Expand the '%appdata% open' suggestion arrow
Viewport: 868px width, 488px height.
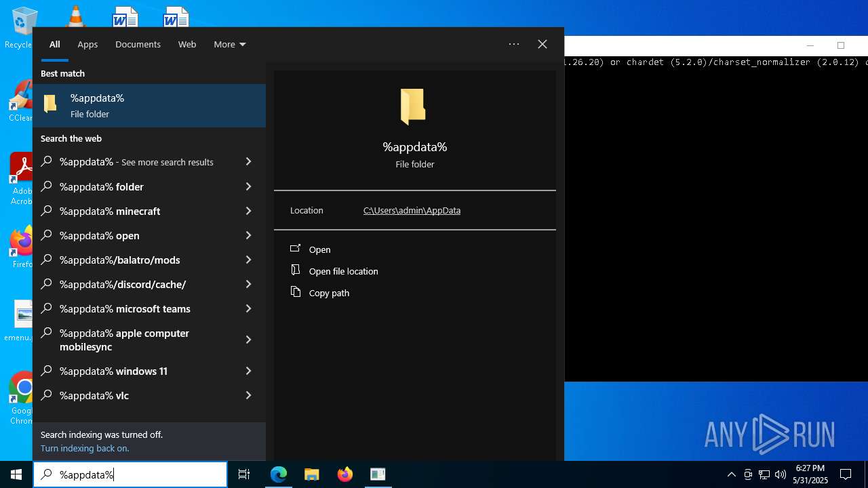pos(248,235)
